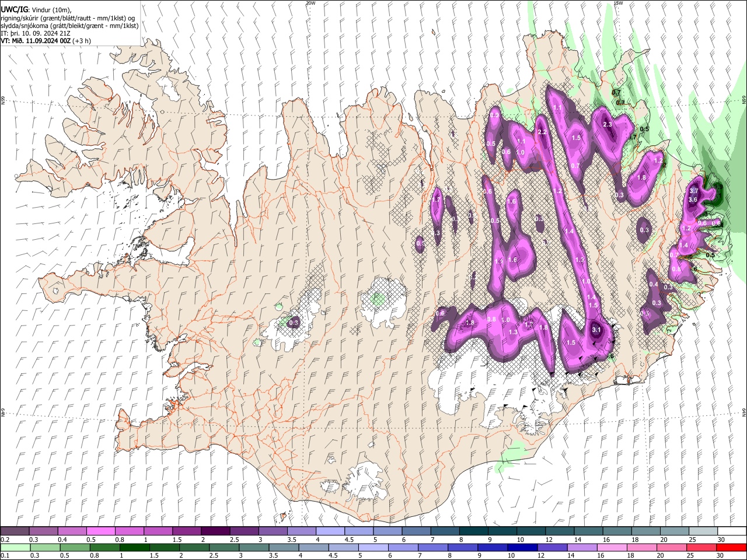Screen dimensions: 747x560
Task: Click the deep blue 10 swatch in lower legend
Action: (522, 548)
